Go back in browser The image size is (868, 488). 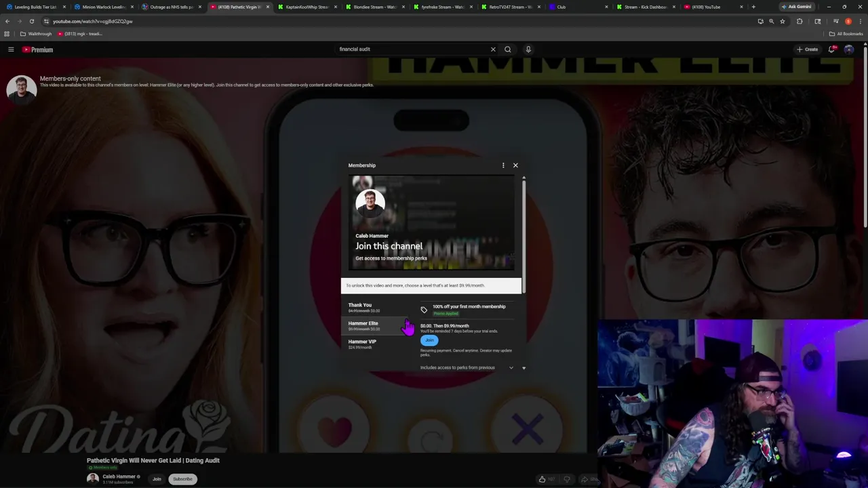pos(7,21)
